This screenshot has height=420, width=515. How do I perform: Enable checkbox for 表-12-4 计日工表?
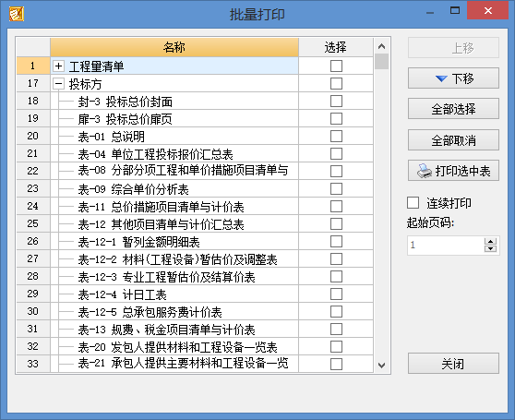click(336, 294)
